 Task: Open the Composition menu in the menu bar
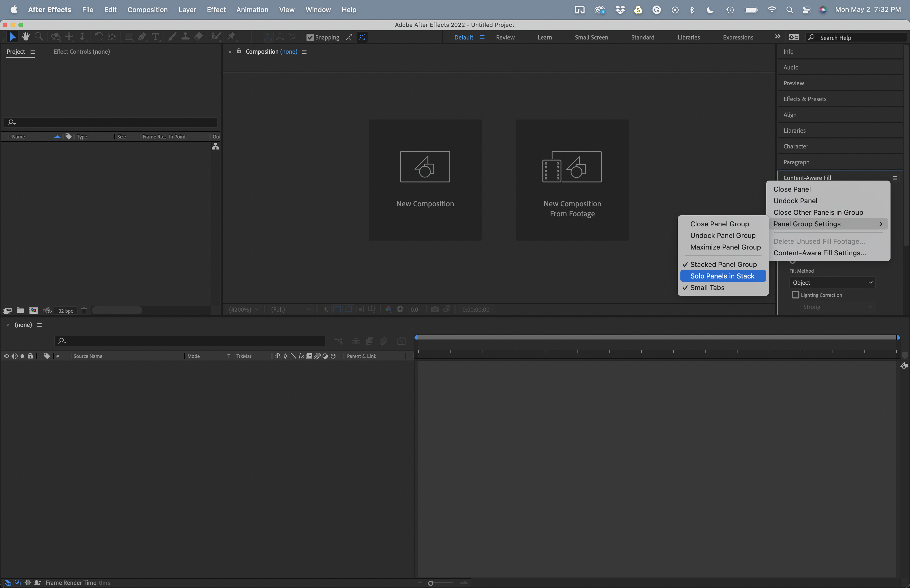point(148,9)
